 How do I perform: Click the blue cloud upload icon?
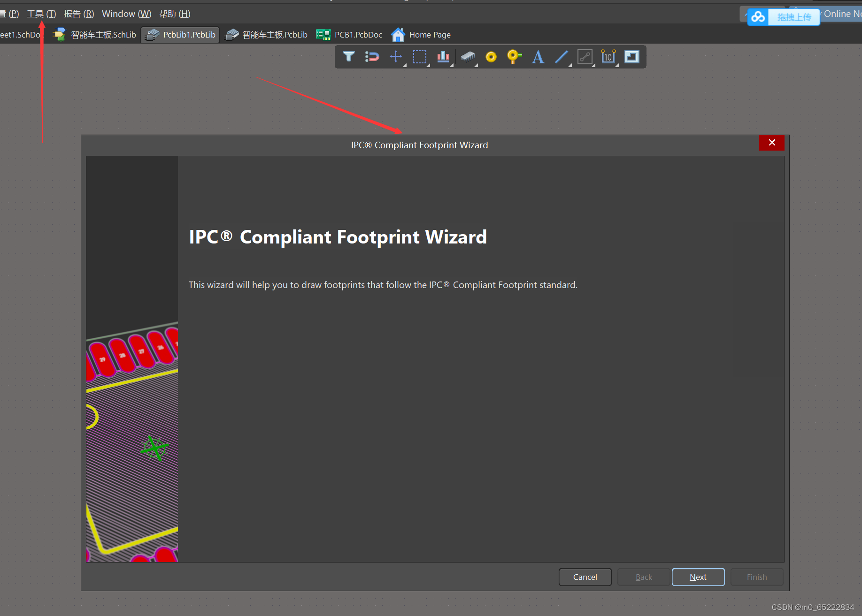[758, 17]
